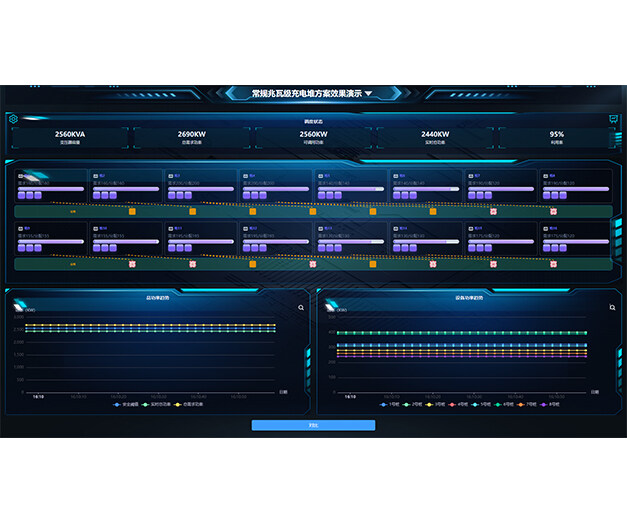Screen dimensions: 627x522
Task: Click charger pile 6 icon
Action: point(395,176)
